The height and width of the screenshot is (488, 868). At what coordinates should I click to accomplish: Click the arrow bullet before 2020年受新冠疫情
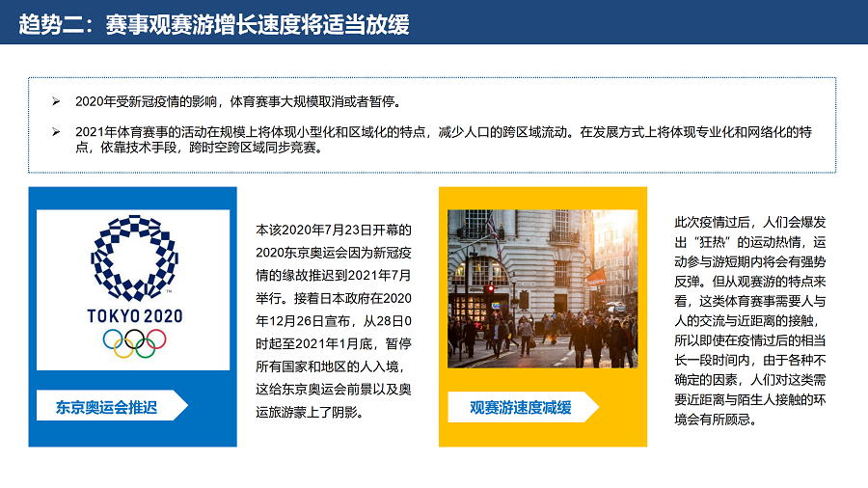[x=56, y=101]
